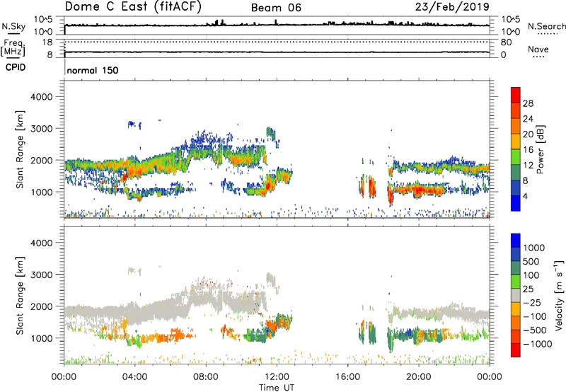Click velocity colorbar value '-25'
Viewport: 566px width, 392px height.
pyautogui.click(x=532, y=302)
